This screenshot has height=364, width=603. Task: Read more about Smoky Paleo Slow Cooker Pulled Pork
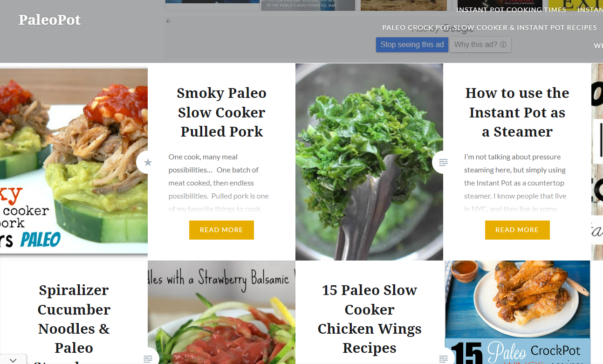tap(221, 230)
